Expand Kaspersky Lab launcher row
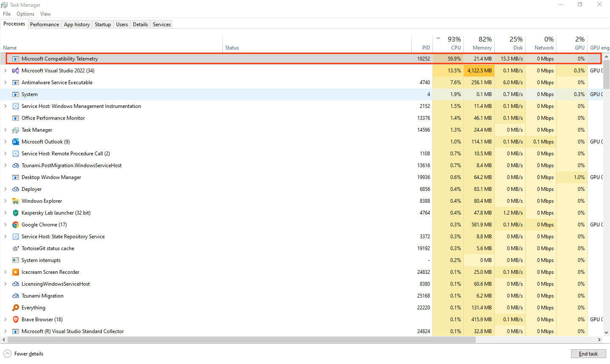This screenshot has height=364, width=610. pyautogui.click(x=5, y=213)
